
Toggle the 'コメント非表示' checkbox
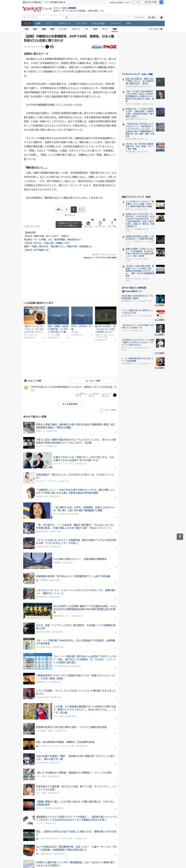[x=102, y=410]
